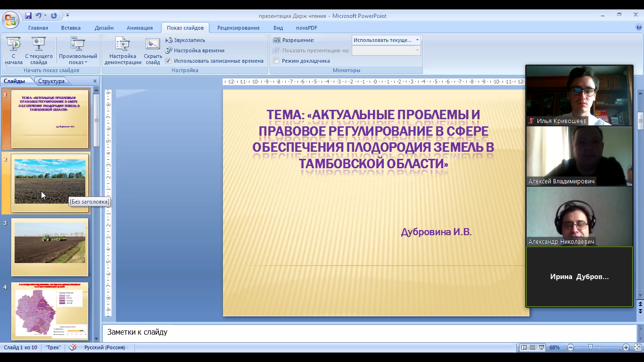Select the Илья Кривошеев video tile
This screenshot has width=644, height=362.
[x=579, y=95]
